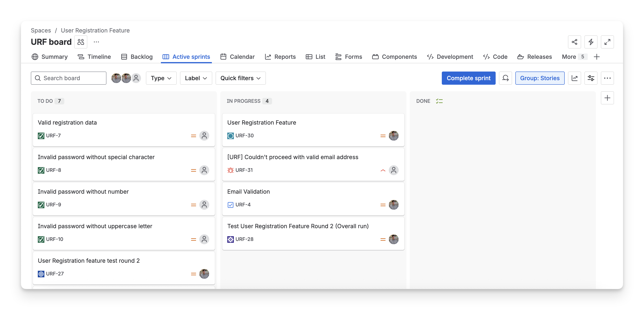The height and width of the screenshot is (310, 644).
Task: Click the add column plus button
Action: [607, 98]
